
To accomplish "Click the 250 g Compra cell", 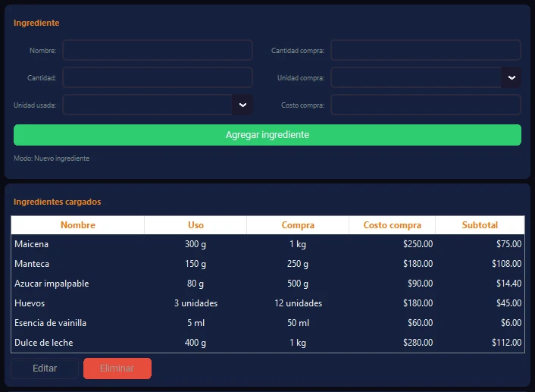I will click(298, 264).
